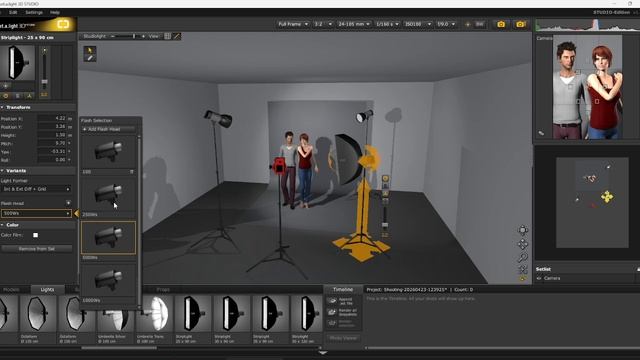Screen dimensions: 640x360
Task: Click the trash icon under 100 flash head
Action: pos(131,172)
